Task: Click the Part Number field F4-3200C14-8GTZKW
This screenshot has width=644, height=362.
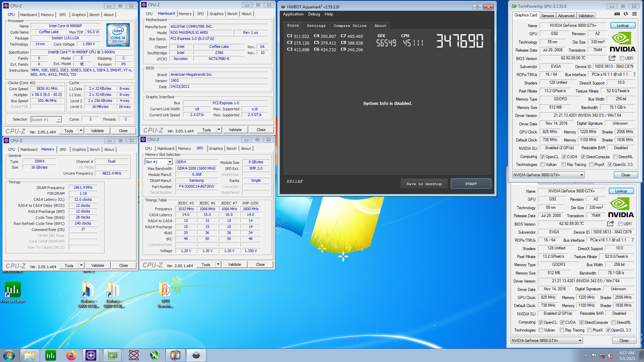Action: [x=197, y=187]
